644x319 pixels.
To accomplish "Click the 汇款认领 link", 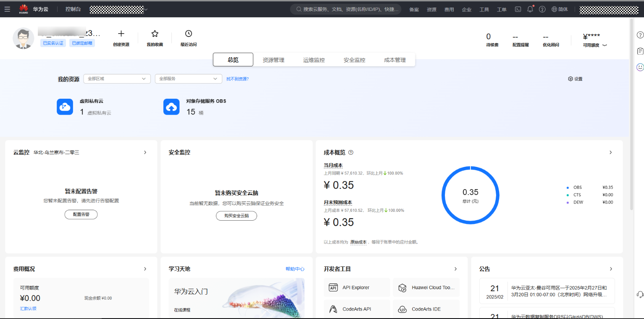I will tap(28, 308).
